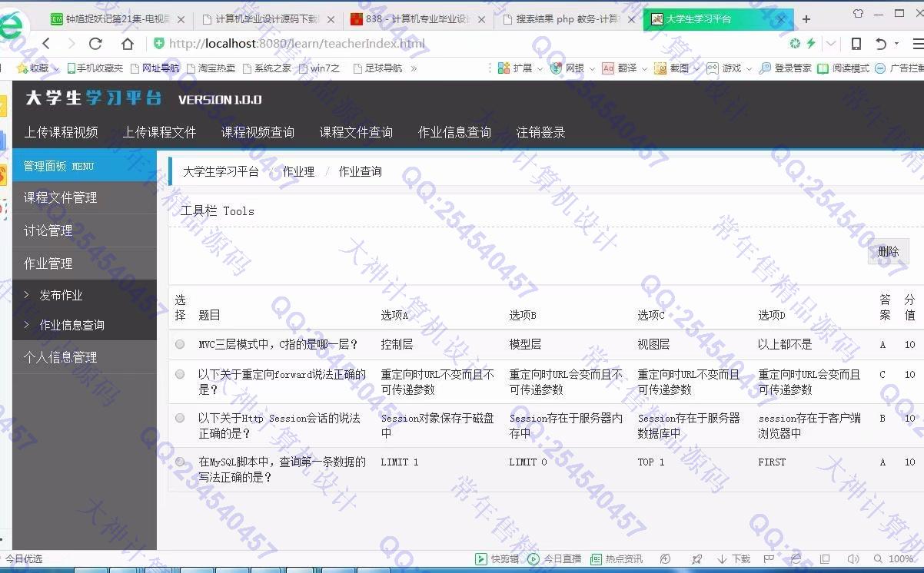Expand the 翻译 translate dropdown arrow
The height and width of the screenshot is (573, 924).
[x=644, y=68]
